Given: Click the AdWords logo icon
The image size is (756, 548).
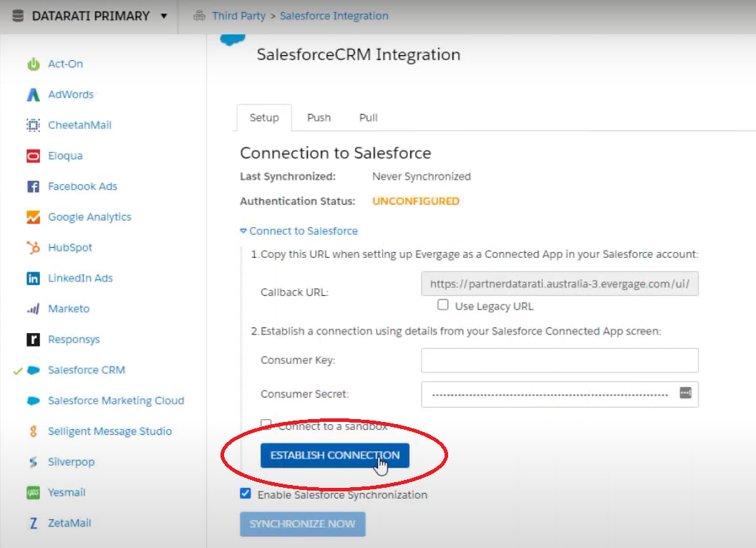Looking at the screenshot, I should (33, 95).
